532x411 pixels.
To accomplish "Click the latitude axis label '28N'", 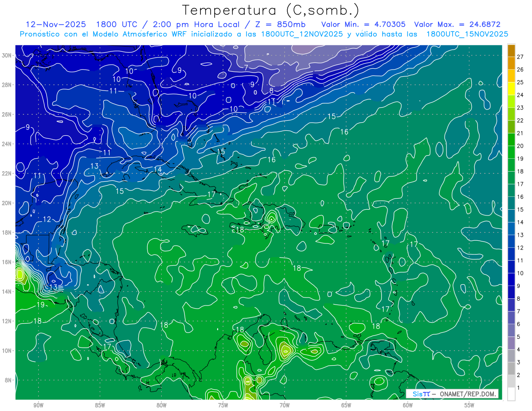I will [8, 85].
